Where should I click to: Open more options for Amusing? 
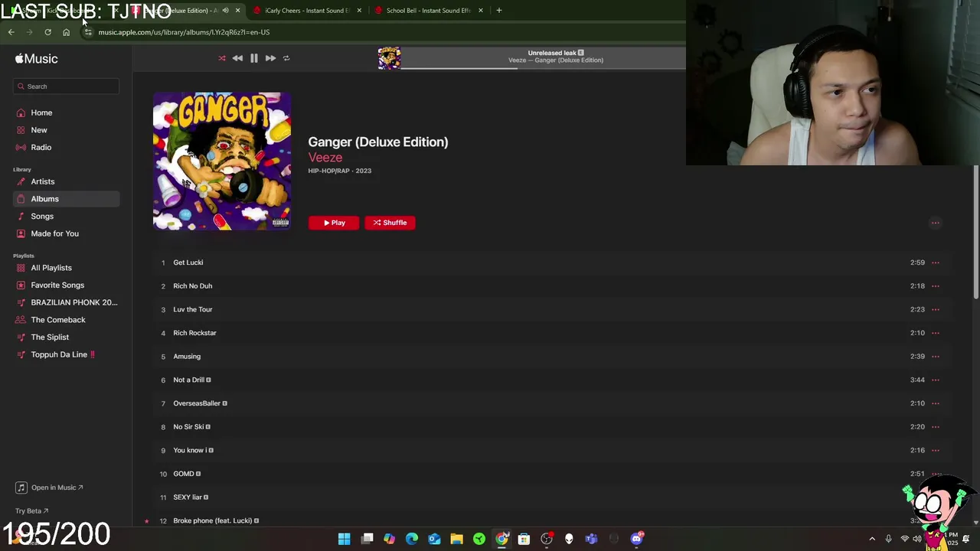pyautogui.click(x=935, y=357)
